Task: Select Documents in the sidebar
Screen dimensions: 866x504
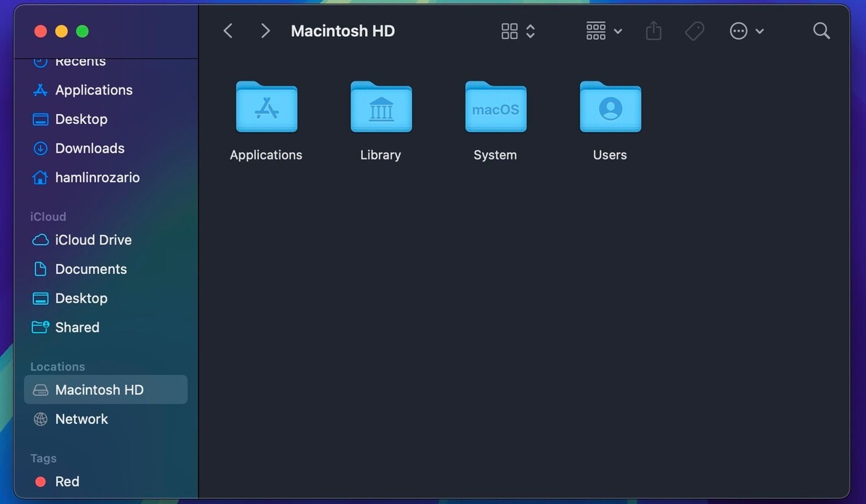Action: [x=105, y=269]
